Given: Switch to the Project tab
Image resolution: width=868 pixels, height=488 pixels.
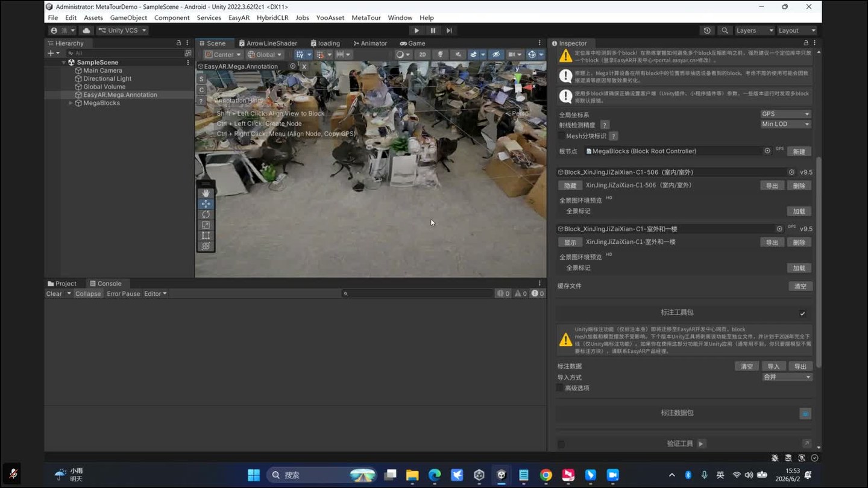Looking at the screenshot, I should coord(62,283).
